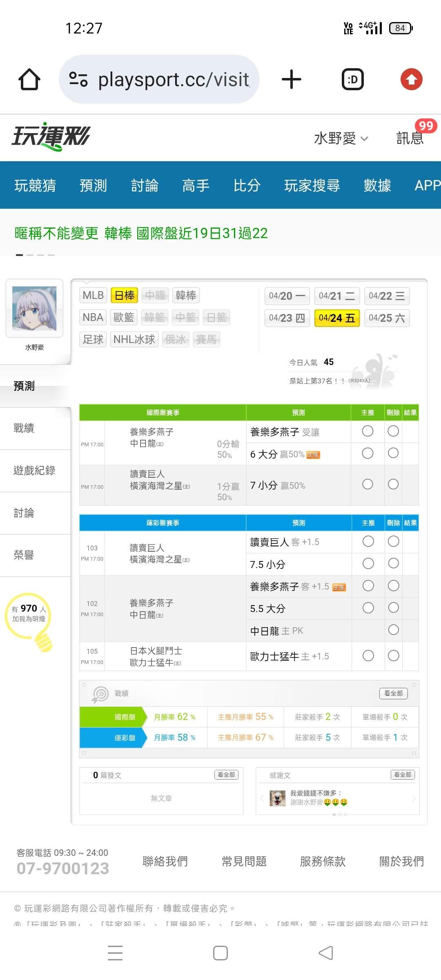
Task: Click the green announcement headline link
Action: [141, 233]
